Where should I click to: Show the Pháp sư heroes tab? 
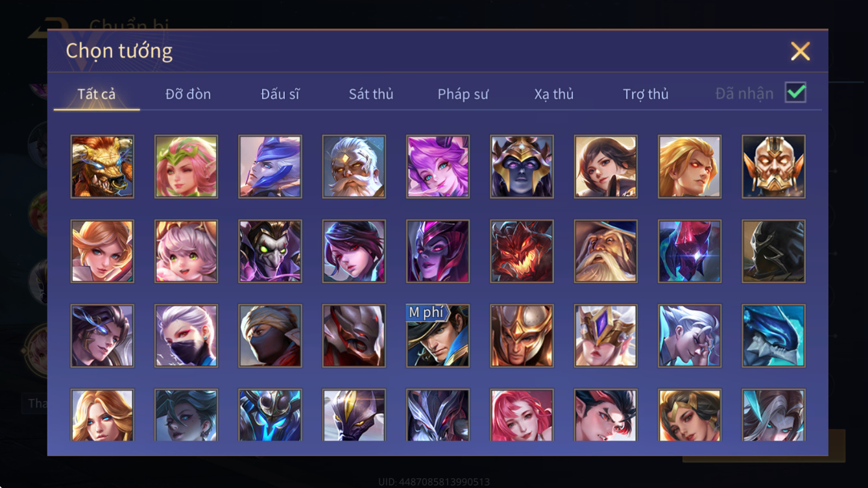[x=463, y=94]
